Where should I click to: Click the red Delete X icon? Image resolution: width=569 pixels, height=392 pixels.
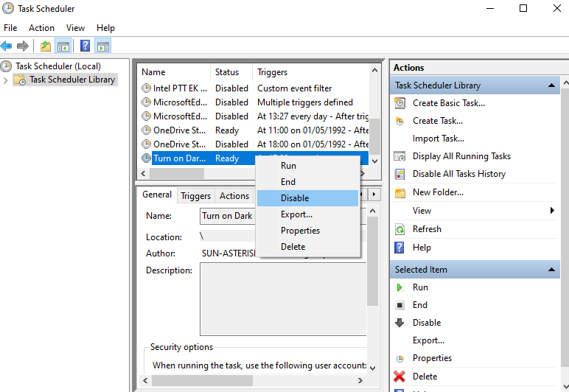click(x=399, y=377)
